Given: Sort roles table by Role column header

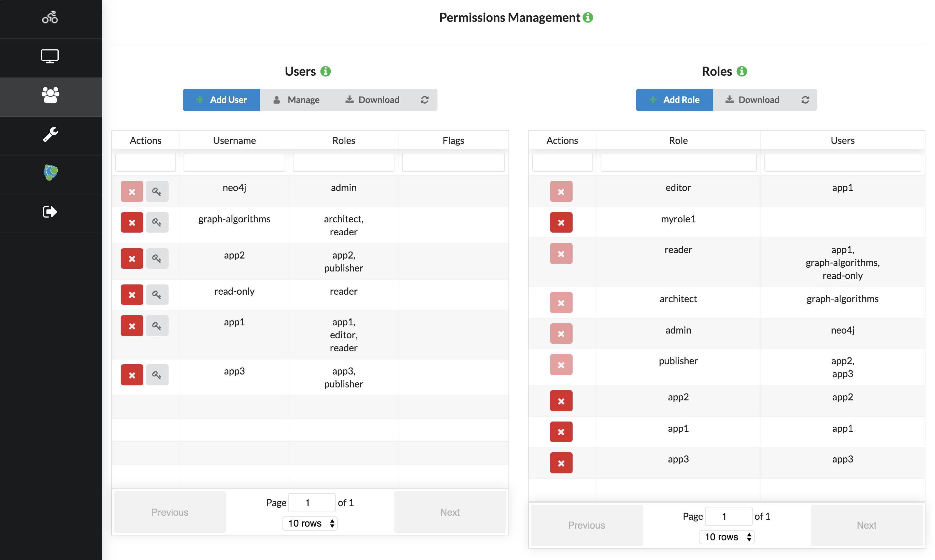Looking at the screenshot, I should (x=678, y=141).
